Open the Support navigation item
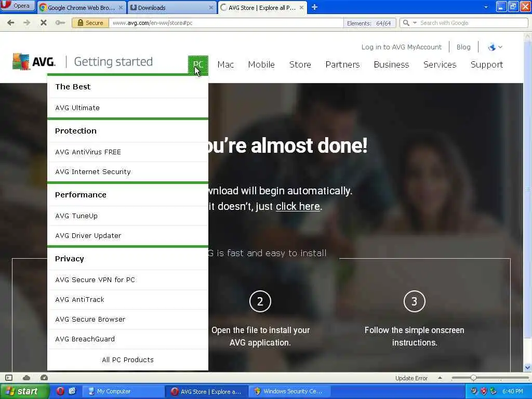This screenshot has width=532, height=399. pyautogui.click(x=486, y=64)
